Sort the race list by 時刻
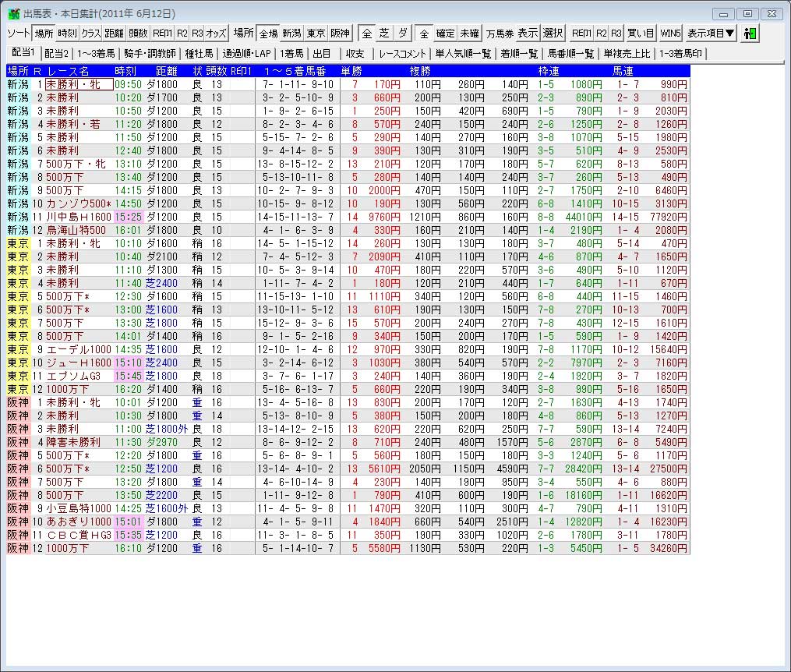Viewport: 791px width, 672px height. [x=67, y=34]
